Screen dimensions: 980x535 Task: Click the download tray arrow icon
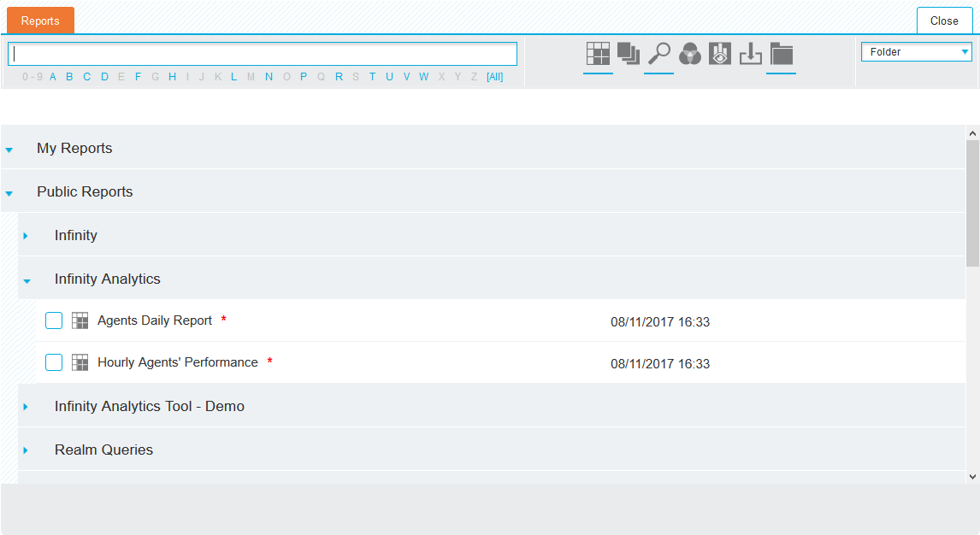(x=751, y=55)
